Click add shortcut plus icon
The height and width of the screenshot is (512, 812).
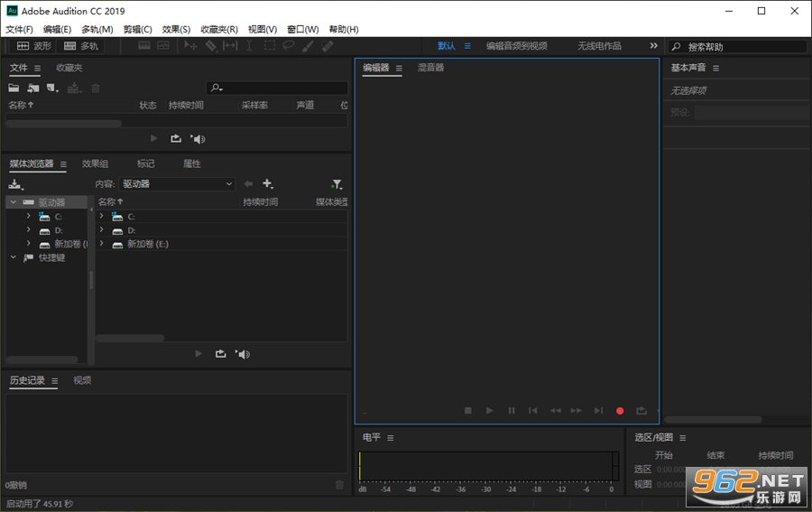coord(268,183)
